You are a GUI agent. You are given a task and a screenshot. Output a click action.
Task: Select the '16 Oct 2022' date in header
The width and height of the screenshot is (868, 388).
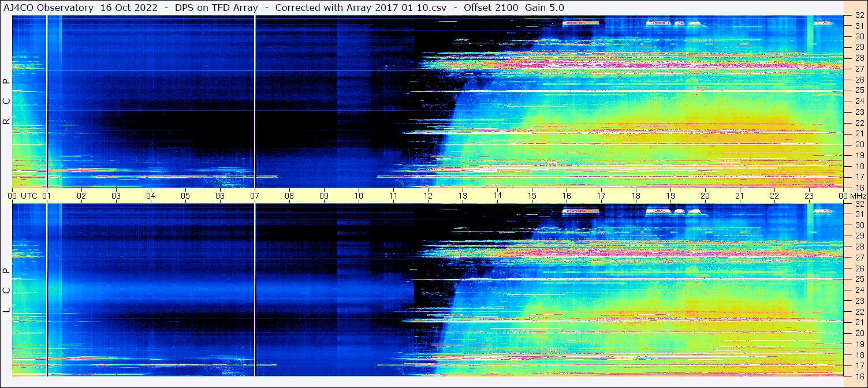tap(128, 8)
